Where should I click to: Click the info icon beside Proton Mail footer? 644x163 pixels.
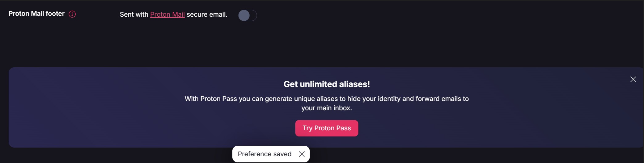[72, 14]
